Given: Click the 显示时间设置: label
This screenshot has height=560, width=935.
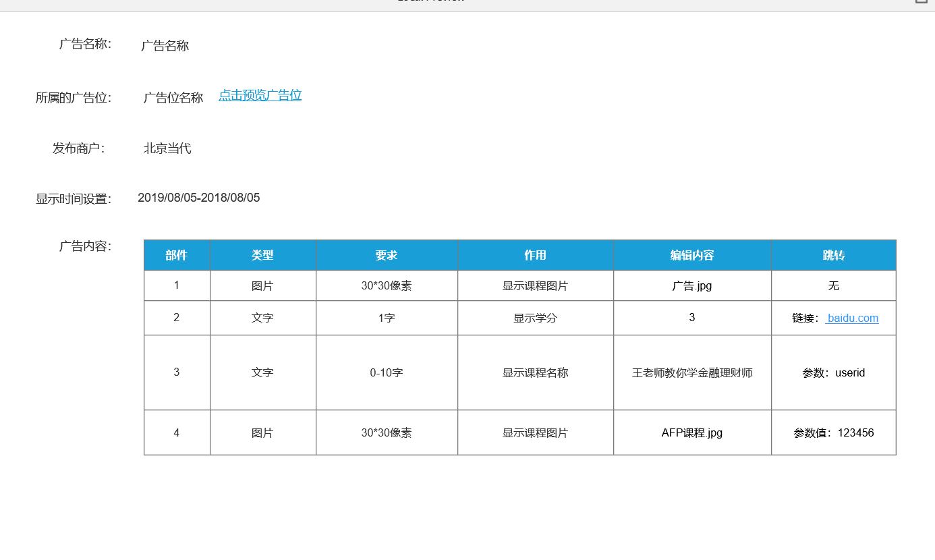Looking at the screenshot, I should tap(74, 199).
